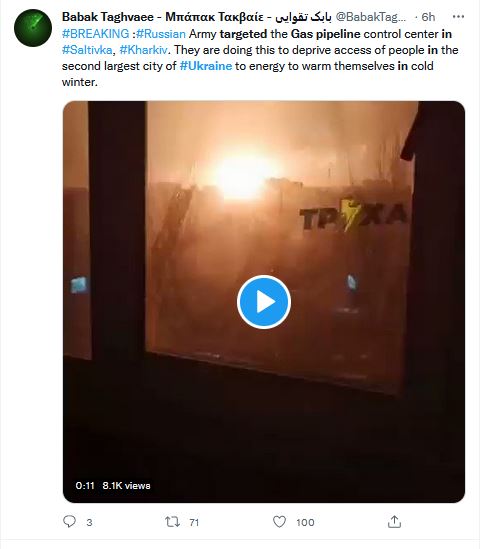This screenshot has width=486, height=549.
Task: Play the embedded explosion video
Action: pos(264,302)
